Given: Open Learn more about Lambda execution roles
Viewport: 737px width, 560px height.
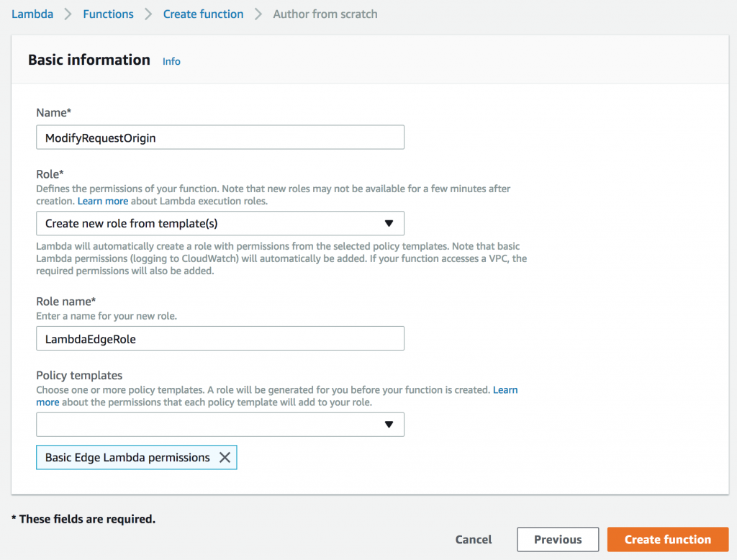Looking at the screenshot, I should (x=102, y=201).
